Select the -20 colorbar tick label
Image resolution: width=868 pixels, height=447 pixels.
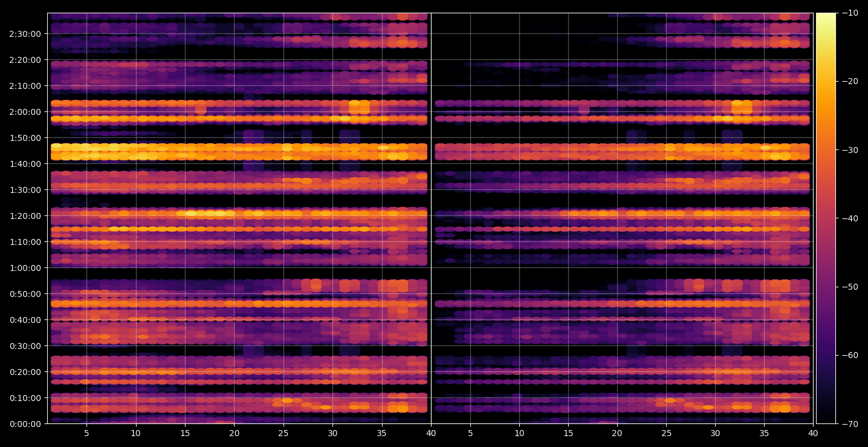(849, 81)
